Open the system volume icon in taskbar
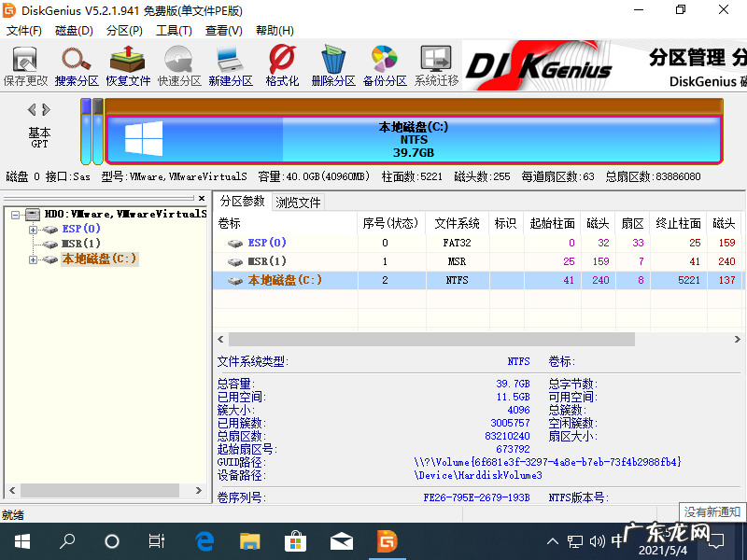 coord(599,539)
